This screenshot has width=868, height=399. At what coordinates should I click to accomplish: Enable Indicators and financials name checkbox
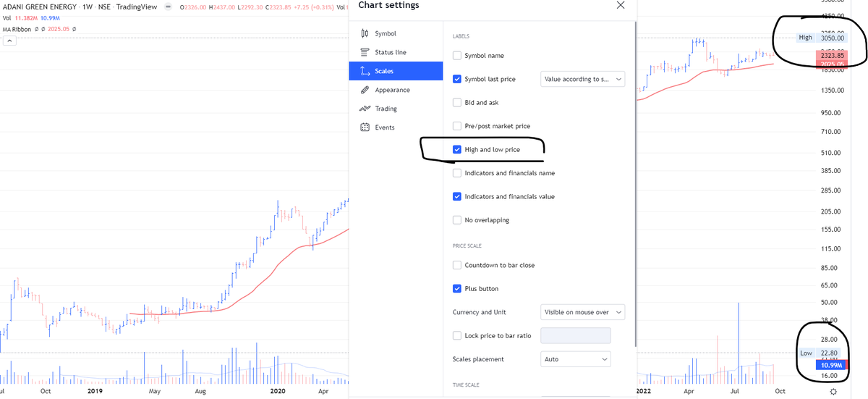[457, 173]
